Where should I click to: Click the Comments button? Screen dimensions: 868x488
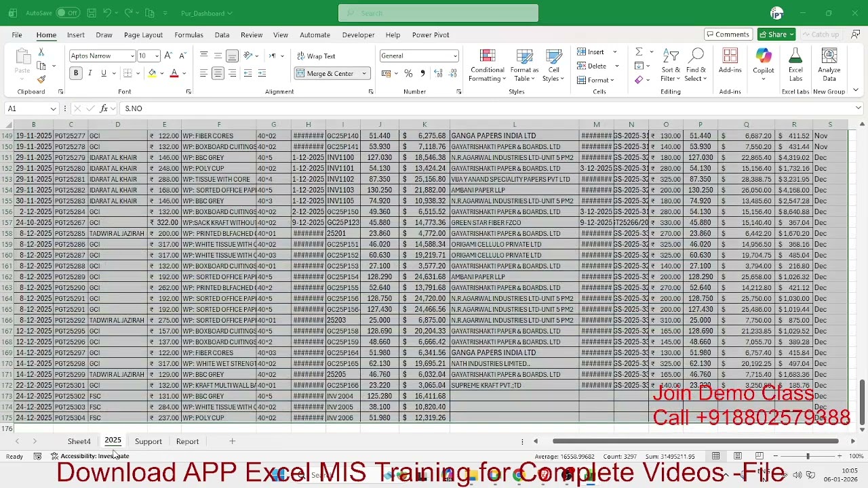pos(728,35)
